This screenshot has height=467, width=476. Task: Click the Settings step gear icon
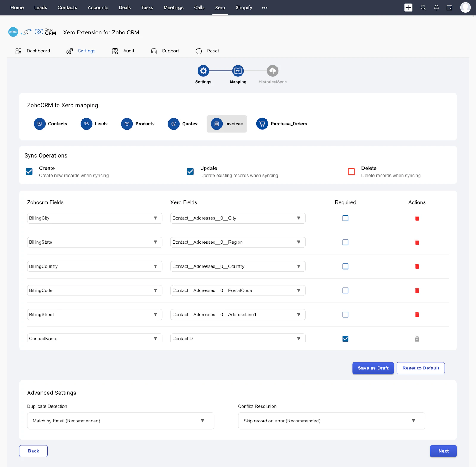point(203,71)
